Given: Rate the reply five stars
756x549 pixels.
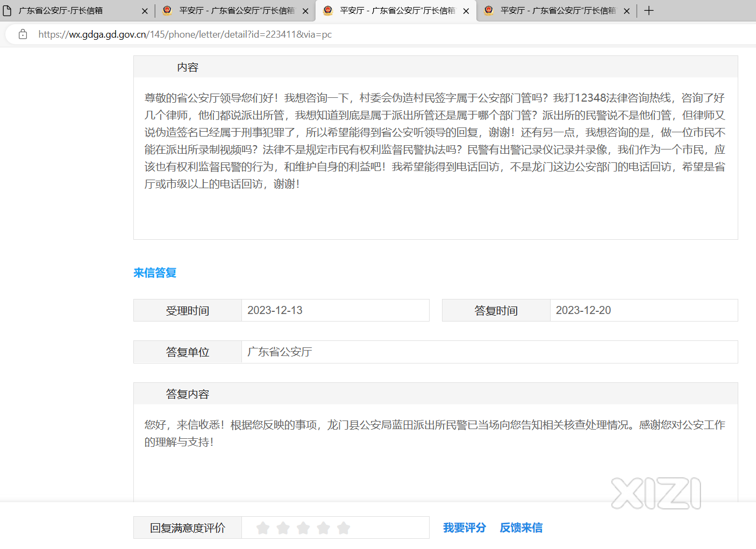Looking at the screenshot, I should 344,528.
